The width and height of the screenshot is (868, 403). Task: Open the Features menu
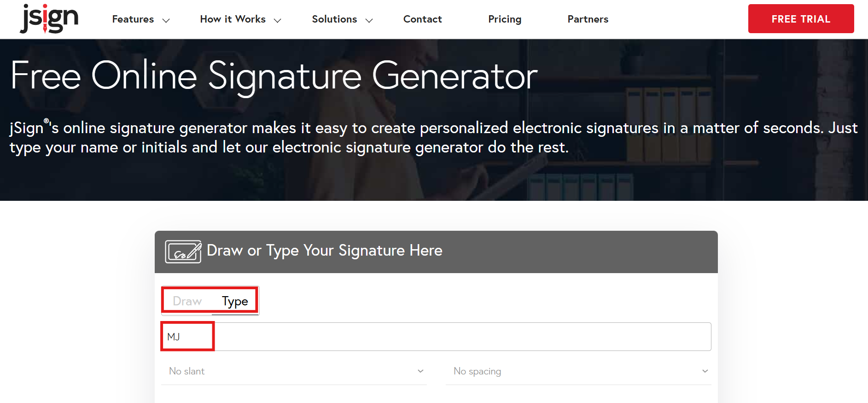pos(133,19)
